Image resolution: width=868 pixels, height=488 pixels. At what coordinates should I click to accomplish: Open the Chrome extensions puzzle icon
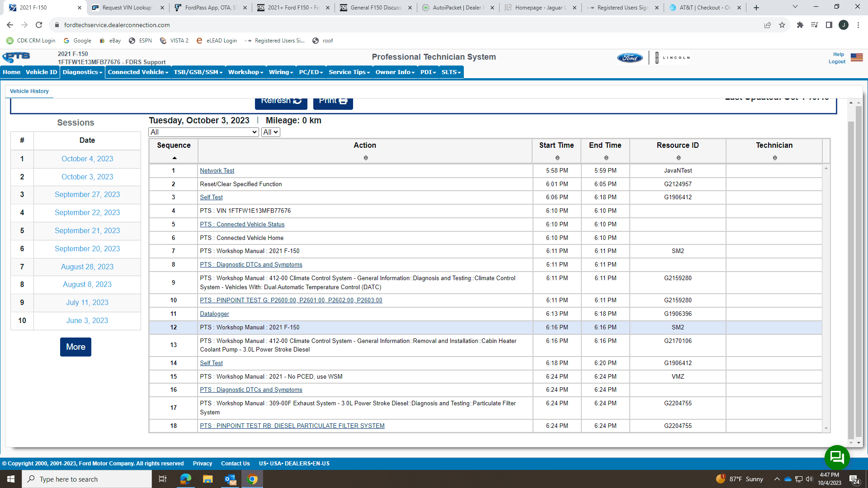pos(800,25)
